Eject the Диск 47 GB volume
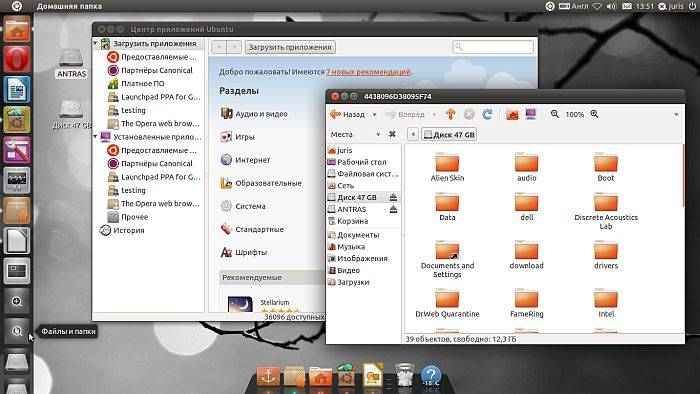The height and width of the screenshot is (394, 700). (393, 197)
